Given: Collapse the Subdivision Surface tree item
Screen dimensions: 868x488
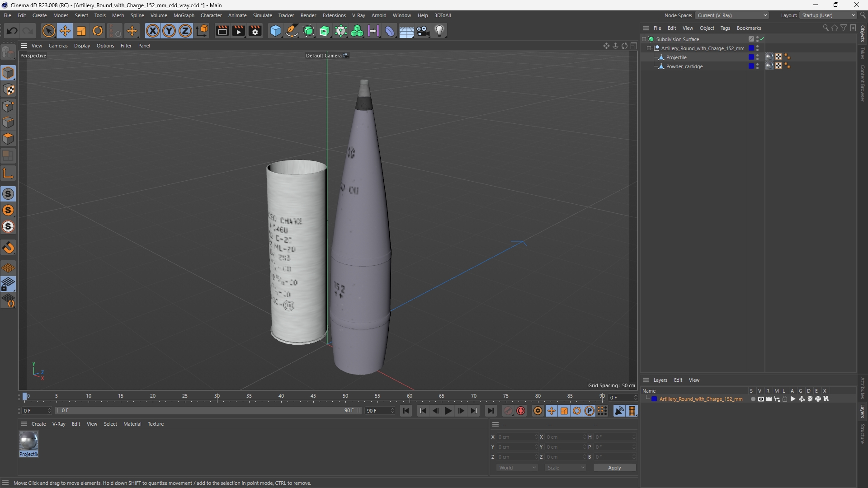Looking at the screenshot, I should point(644,39).
